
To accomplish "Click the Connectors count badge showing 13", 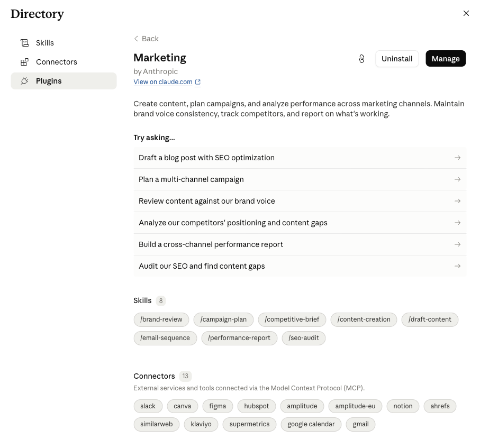I will [185, 376].
